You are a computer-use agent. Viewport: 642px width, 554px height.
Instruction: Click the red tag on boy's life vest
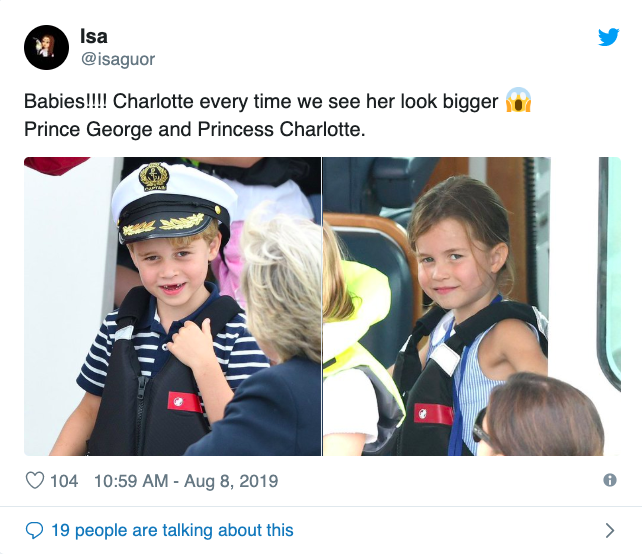(x=185, y=402)
